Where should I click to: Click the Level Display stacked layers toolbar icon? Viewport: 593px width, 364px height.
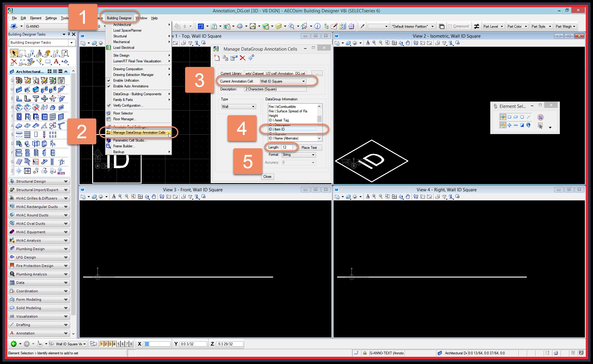tap(278, 26)
